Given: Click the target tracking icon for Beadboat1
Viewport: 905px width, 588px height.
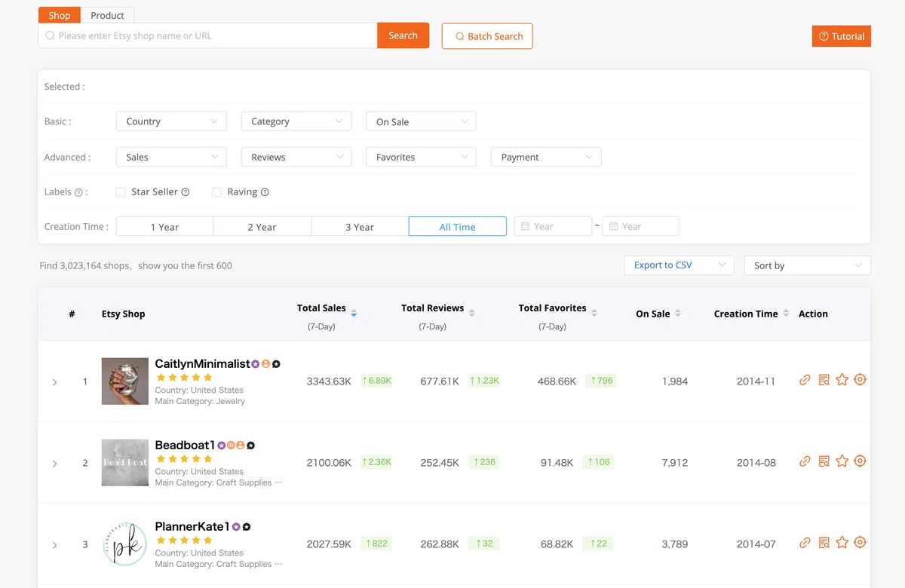Looking at the screenshot, I should coord(860,461).
